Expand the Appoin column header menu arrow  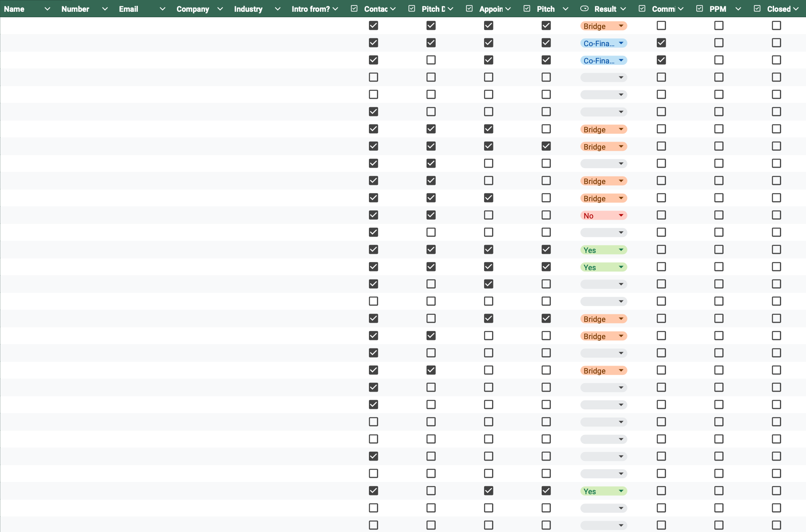[x=508, y=9]
